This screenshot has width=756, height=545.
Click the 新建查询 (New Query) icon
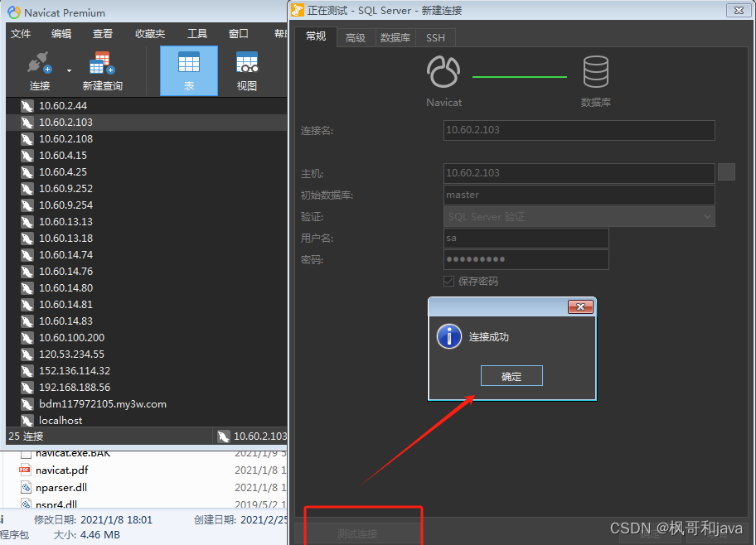point(101,66)
